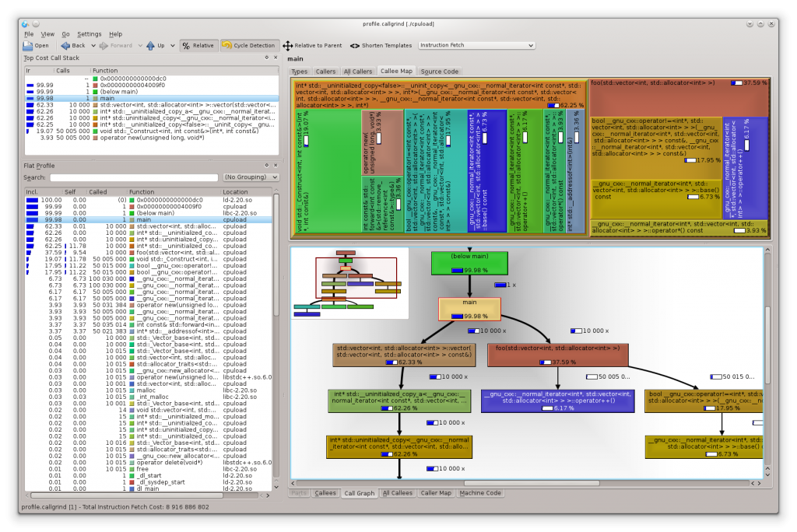Open the Settings menu
Image resolution: width=797 pixels, height=532 pixels.
tap(90, 34)
